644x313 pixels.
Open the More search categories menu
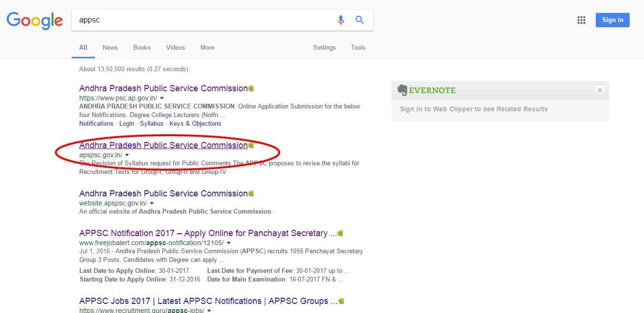(207, 47)
